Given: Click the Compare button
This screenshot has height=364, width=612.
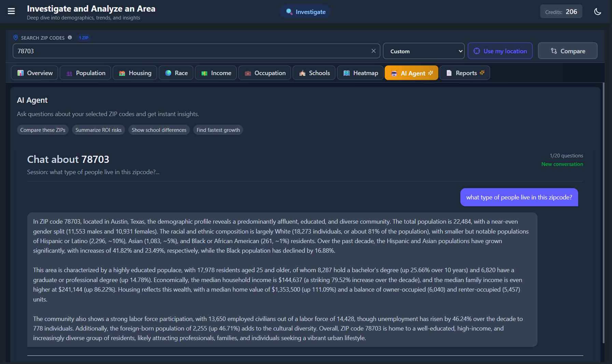Looking at the screenshot, I should coord(568,51).
